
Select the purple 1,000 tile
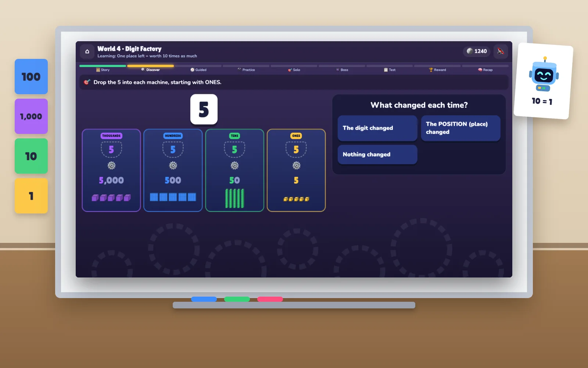tap(31, 116)
